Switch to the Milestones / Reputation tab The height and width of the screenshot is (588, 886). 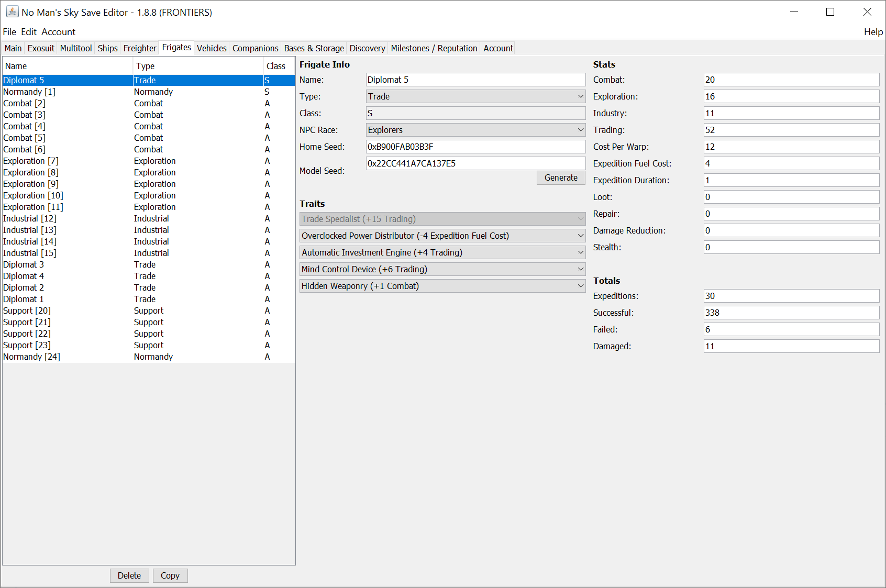(434, 48)
